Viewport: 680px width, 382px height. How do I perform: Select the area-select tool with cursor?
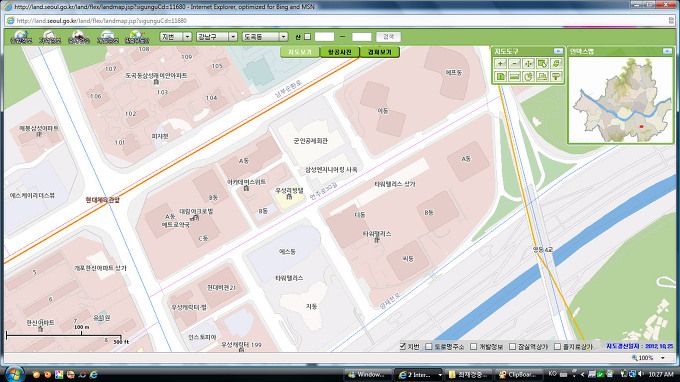click(542, 64)
